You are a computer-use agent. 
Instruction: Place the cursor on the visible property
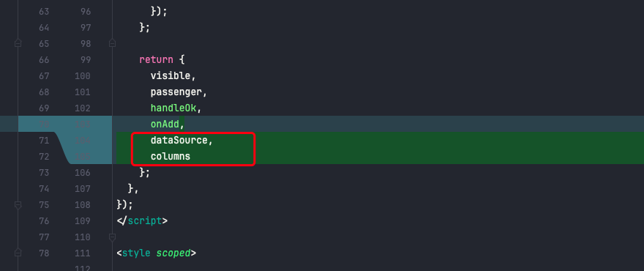tap(171, 75)
